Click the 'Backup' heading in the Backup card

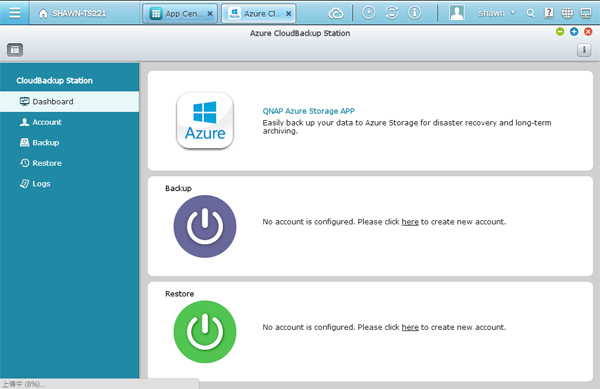[178, 188]
